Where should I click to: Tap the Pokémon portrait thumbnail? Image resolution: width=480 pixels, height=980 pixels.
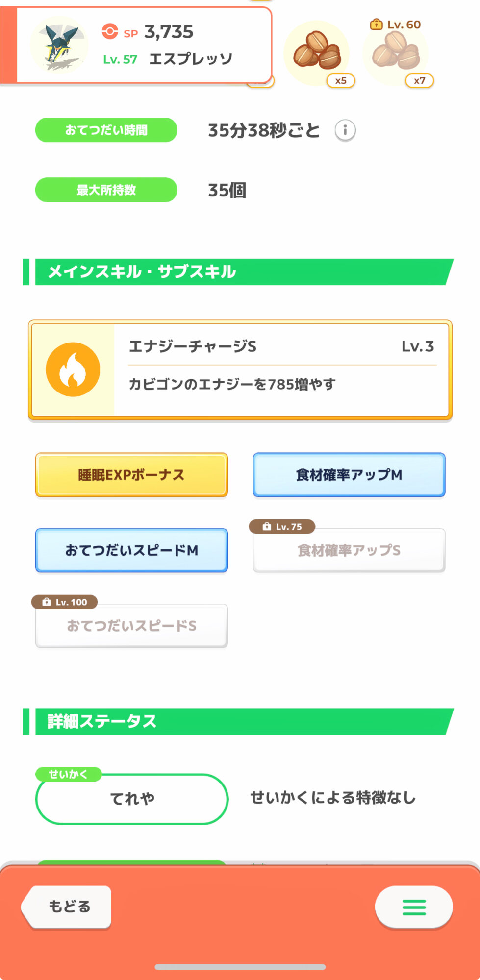59,45
